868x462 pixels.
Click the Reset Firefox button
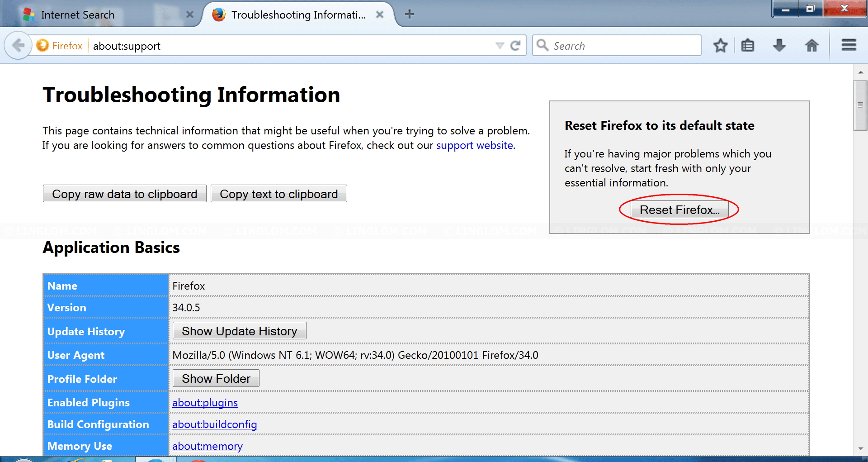(x=679, y=210)
